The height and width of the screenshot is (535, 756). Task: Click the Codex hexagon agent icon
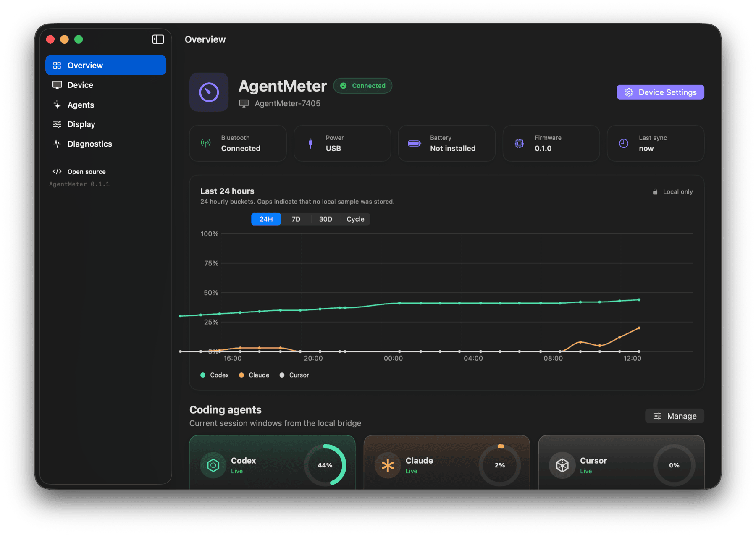click(x=213, y=465)
